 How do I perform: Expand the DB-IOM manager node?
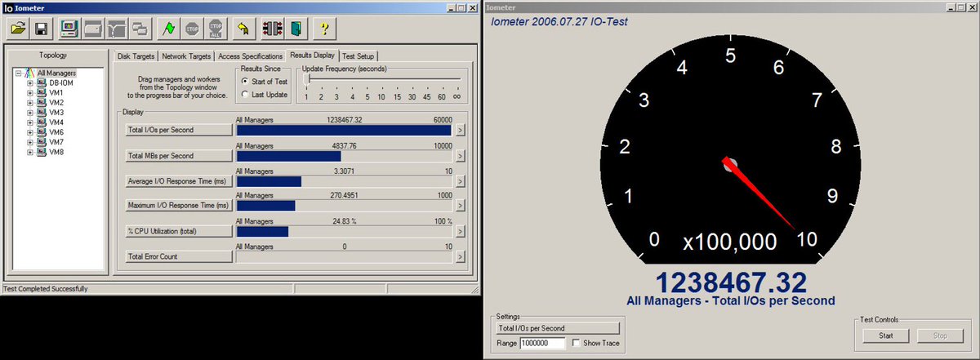[30, 83]
